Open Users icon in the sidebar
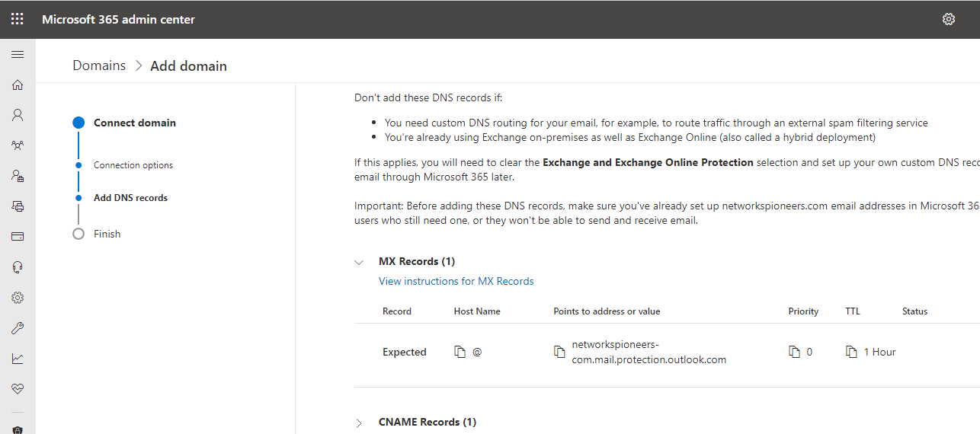The width and height of the screenshot is (980, 434). 18,115
